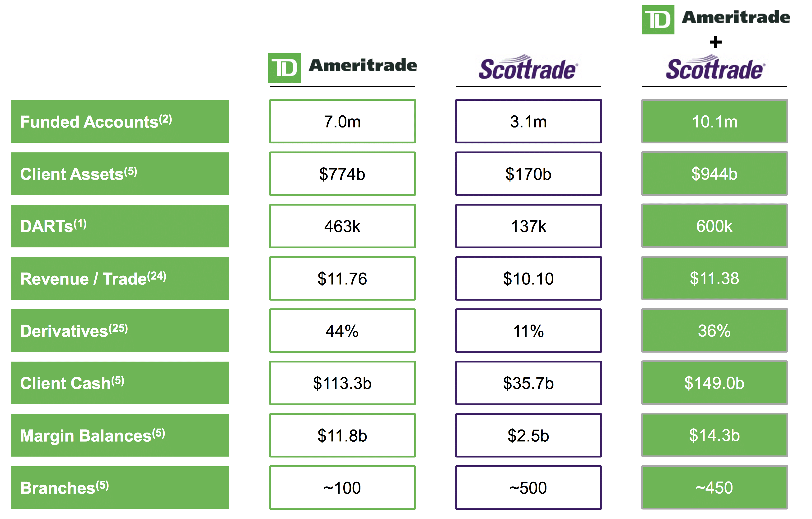Select the Funded Accounts row label
Image resolution: width=812 pixels, height=519 pixels.
tap(120, 122)
